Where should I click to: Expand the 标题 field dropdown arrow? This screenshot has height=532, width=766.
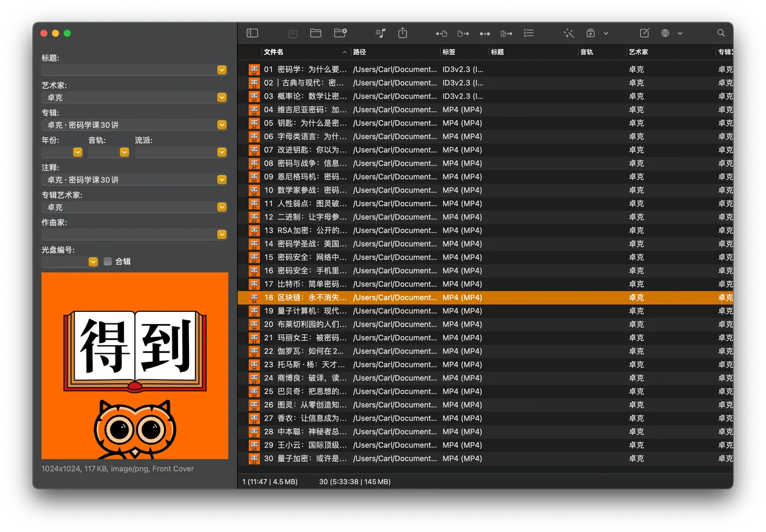[x=222, y=70]
